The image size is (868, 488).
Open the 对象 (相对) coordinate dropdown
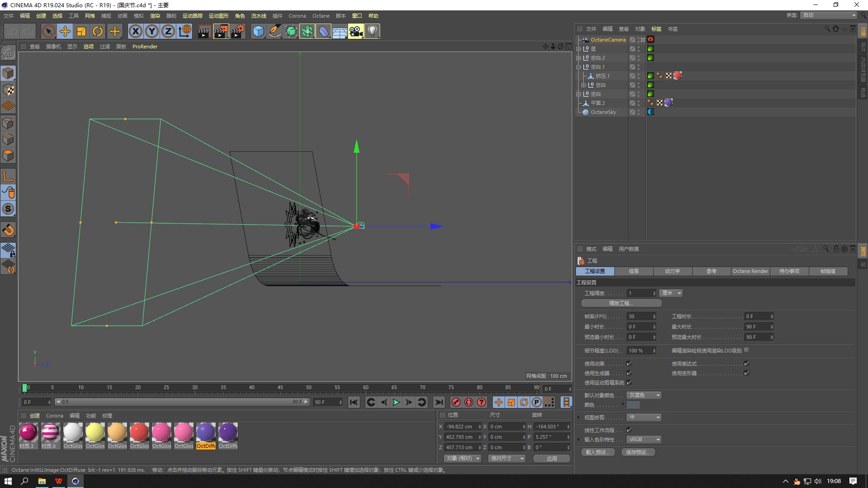tap(463, 459)
